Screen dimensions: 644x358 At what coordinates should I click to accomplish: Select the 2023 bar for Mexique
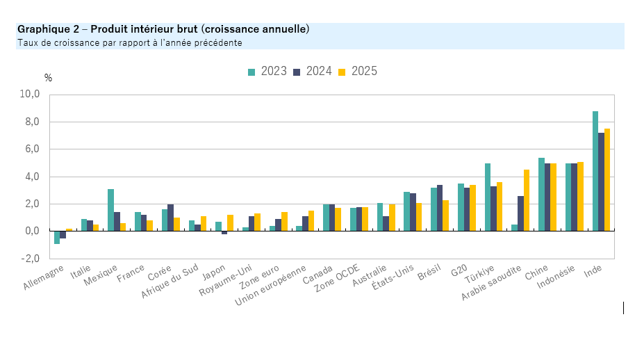tap(111, 209)
